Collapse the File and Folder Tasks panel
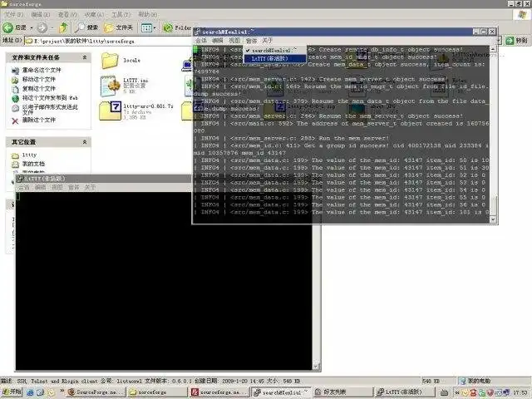 click(x=85, y=57)
